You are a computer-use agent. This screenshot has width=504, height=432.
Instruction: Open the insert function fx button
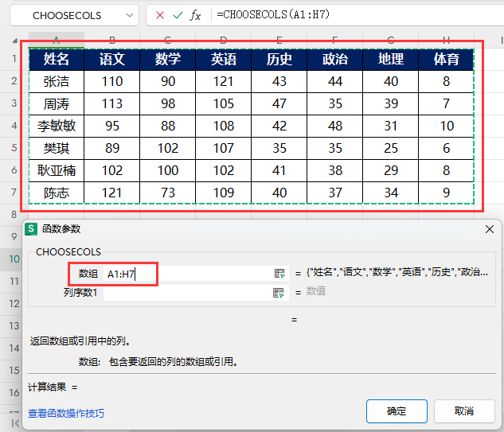coord(195,15)
